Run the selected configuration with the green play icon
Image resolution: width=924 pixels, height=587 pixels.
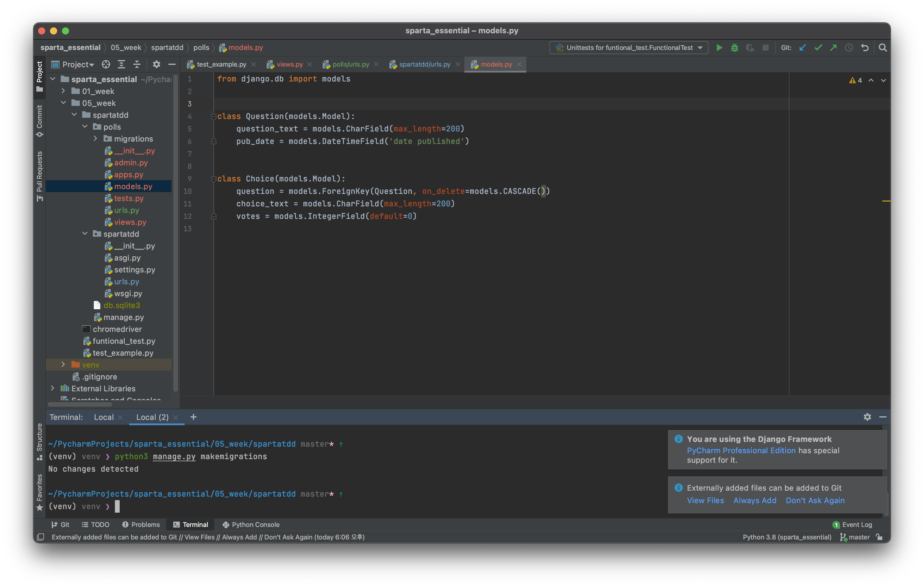(x=719, y=48)
